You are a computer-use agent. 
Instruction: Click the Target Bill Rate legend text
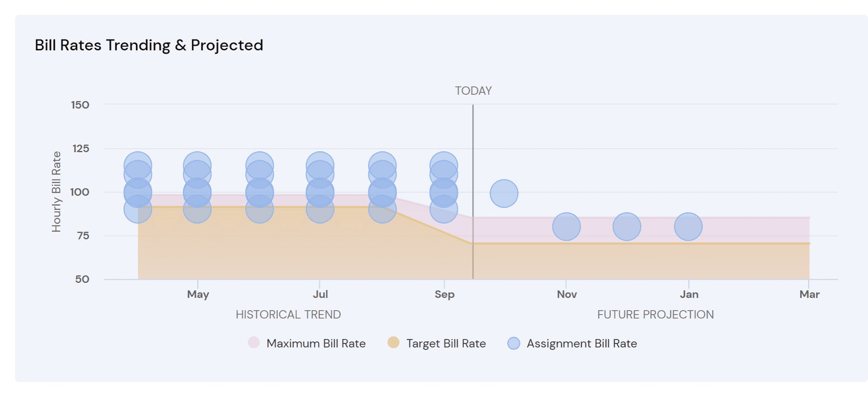tap(446, 343)
